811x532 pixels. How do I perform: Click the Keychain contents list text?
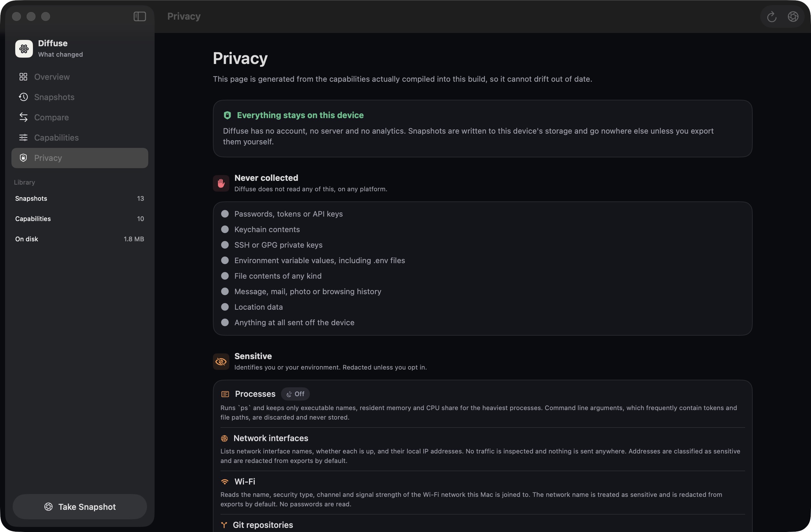[x=267, y=230]
